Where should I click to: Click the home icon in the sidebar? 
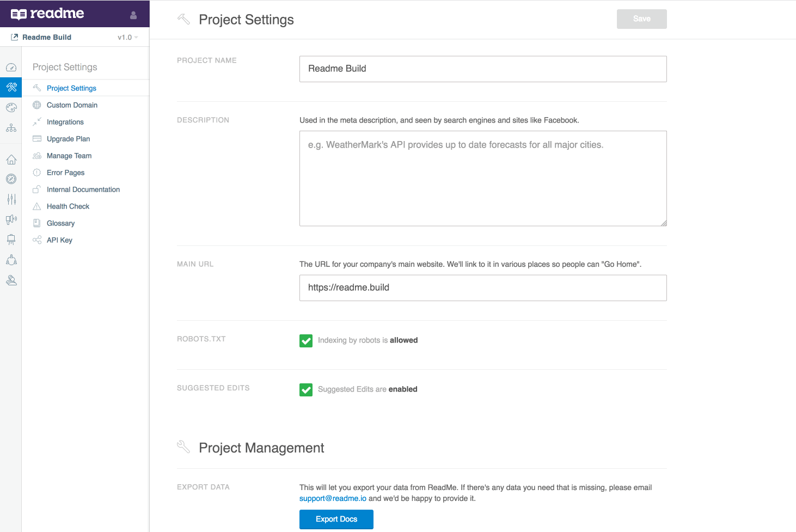coord(11,160)
